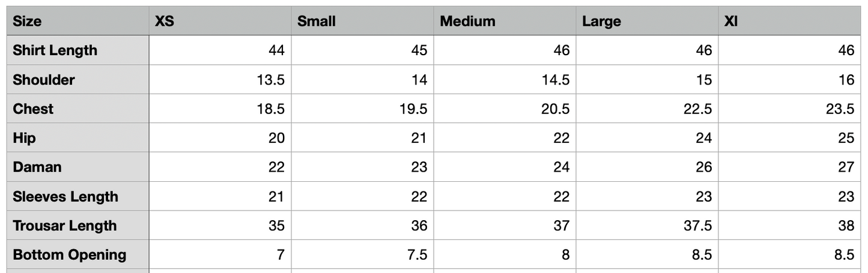Screen dimensions: 868x273
Task: Click the Small Shoulder cell 14
Action: (x=362, y=79)
